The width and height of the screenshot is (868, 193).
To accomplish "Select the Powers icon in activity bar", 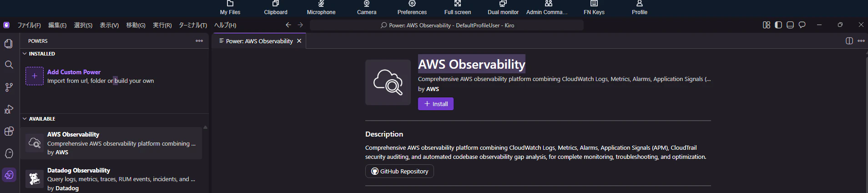I will pyautogui.click(x=9, y=175).
